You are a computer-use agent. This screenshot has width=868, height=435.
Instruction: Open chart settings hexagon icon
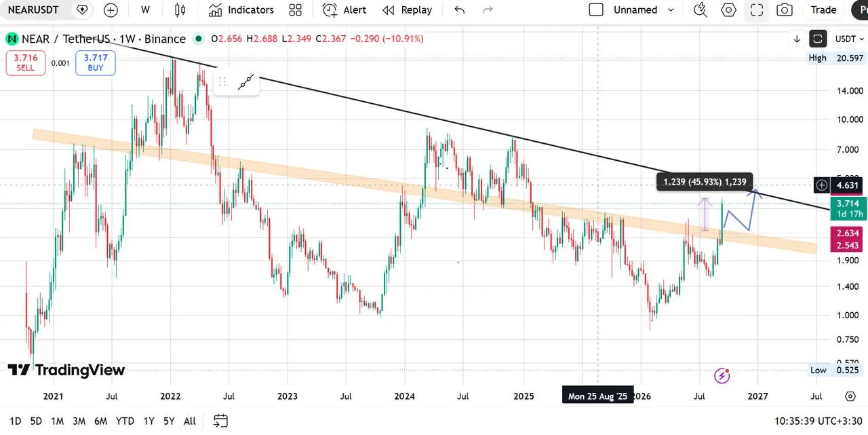(x=729, y=10)
